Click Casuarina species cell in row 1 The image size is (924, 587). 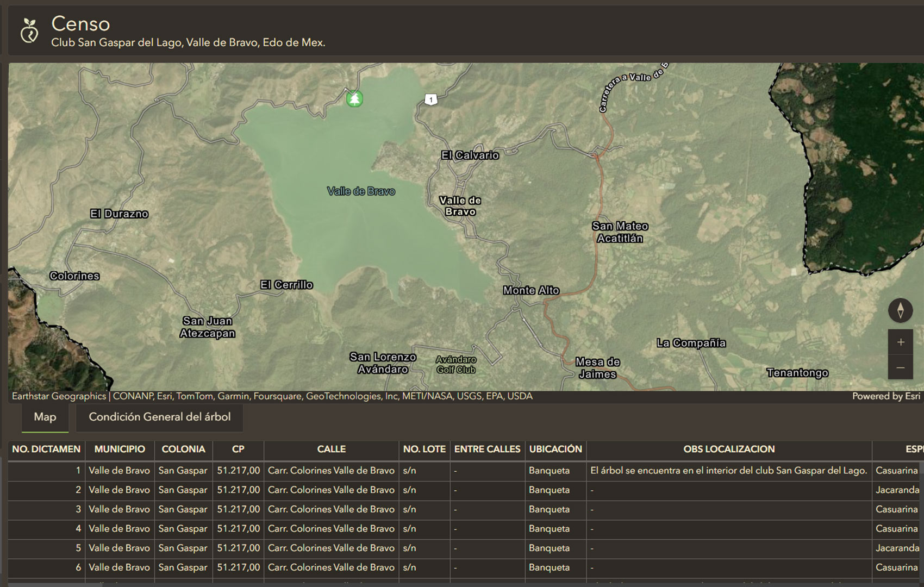point(897,471)
